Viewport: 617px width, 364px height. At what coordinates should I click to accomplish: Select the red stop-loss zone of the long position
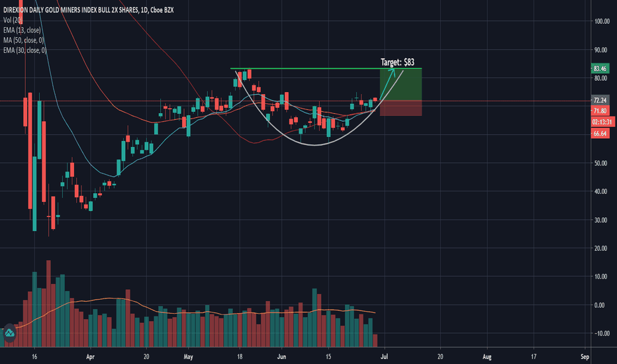[401, 108]
